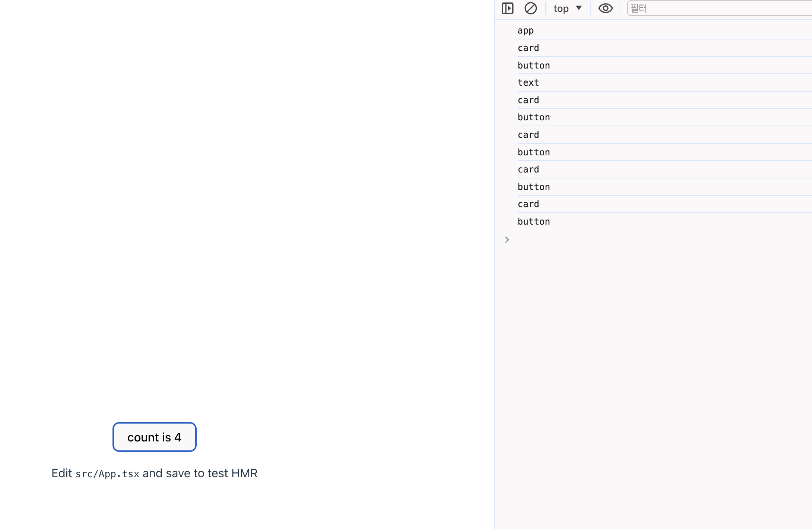This screenshot has height=529, width=812.
Task: Open the 'top' JavaScript context dropdown
Action: click(561, 9)
